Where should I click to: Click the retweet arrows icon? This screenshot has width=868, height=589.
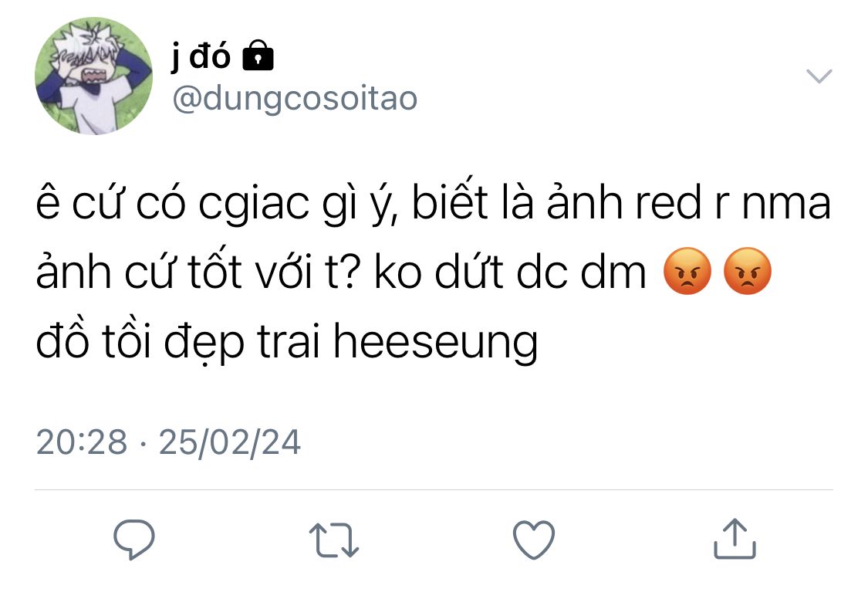pos(334,540)
